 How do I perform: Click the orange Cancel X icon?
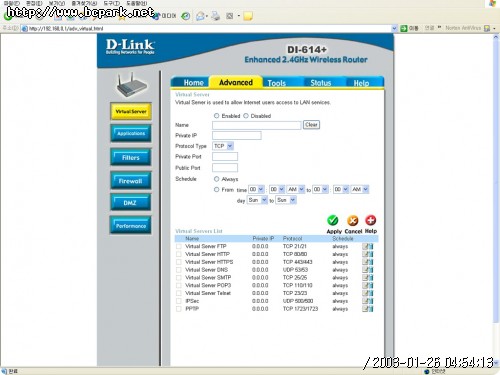click(352, 220)
